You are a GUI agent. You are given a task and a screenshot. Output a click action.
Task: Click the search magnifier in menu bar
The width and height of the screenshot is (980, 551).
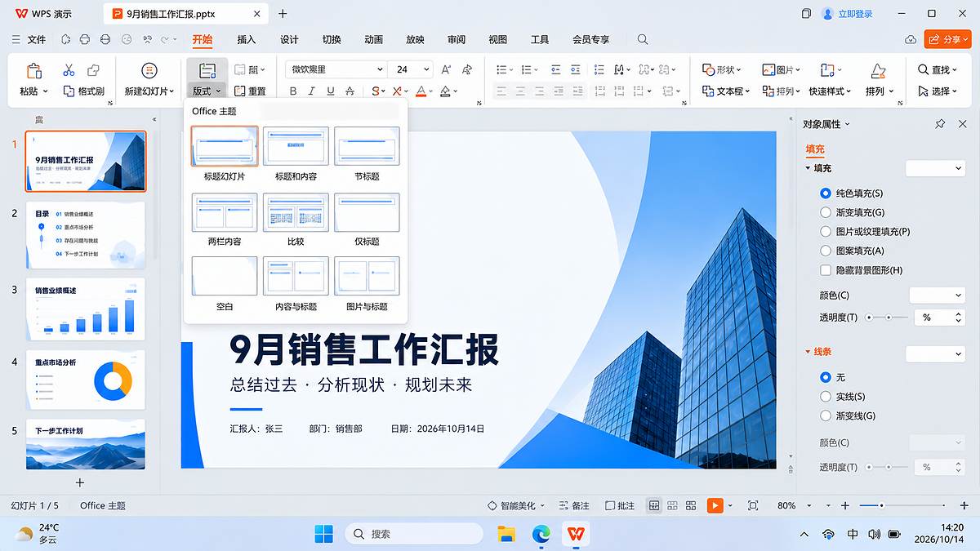643,39
